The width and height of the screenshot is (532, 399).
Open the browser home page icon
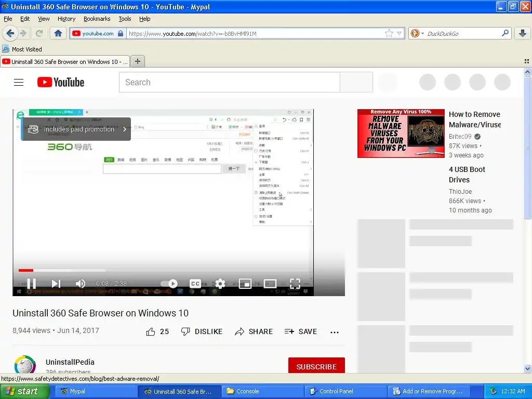pos(58,33)
